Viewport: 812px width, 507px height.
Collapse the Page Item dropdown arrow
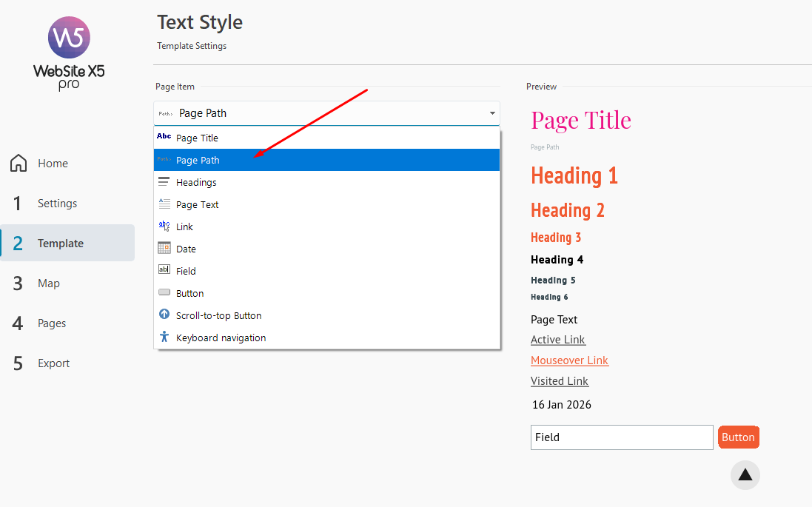click(492, 113)
